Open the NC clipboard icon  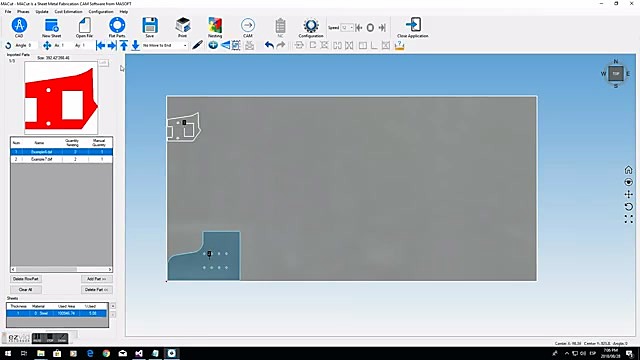click(x=280, y=26)
